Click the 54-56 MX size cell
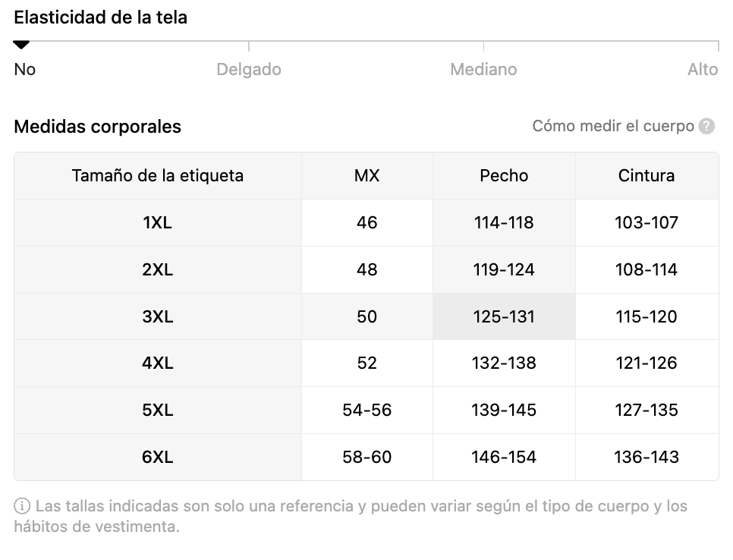733x560 pixels. coord(367,410)
